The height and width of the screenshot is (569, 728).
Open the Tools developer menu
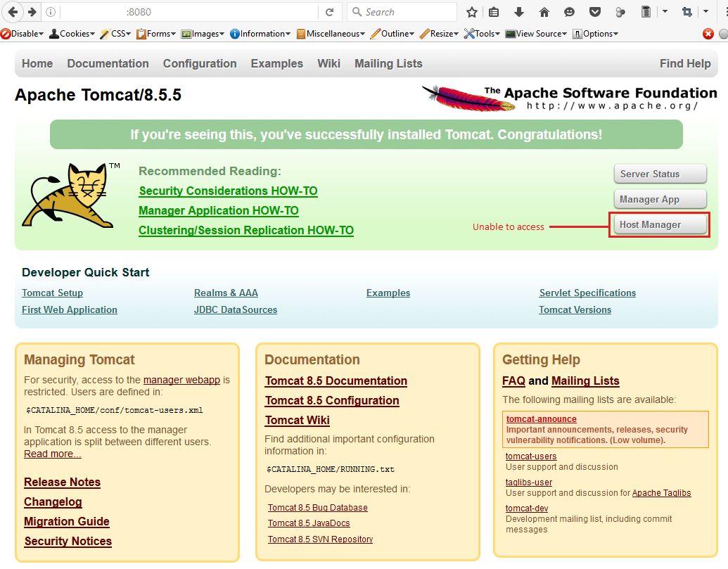[482, 34]
